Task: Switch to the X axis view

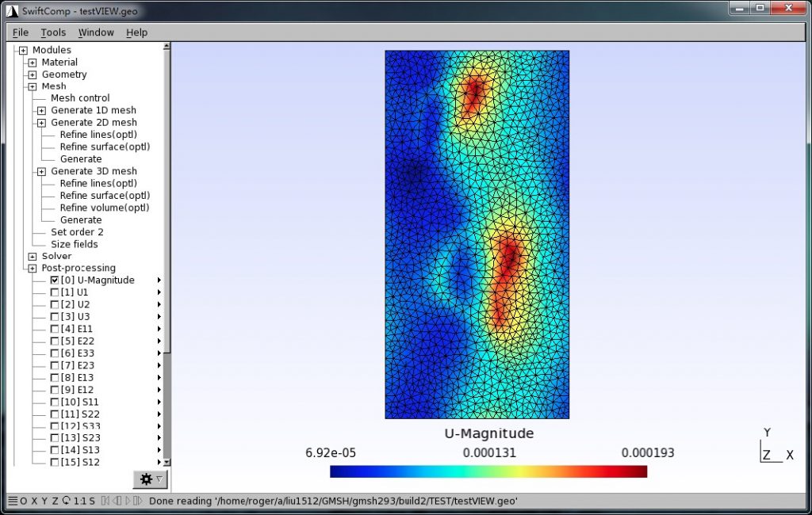Action: click(x=34, y=501)
